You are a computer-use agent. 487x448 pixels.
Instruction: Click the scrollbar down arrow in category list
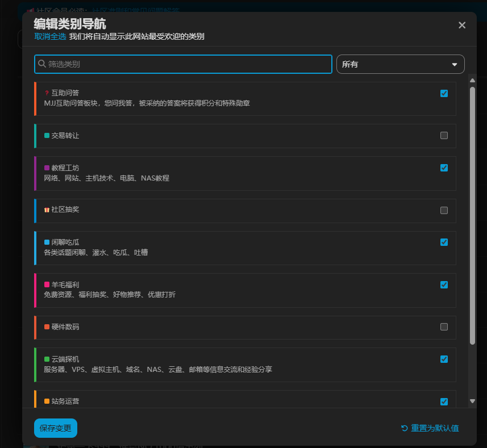point(472,401)
